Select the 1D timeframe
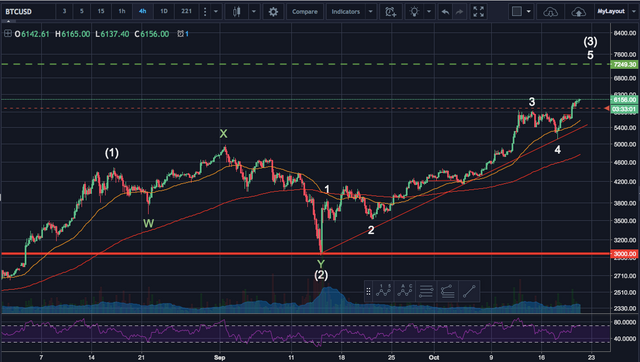 point(164,11)
